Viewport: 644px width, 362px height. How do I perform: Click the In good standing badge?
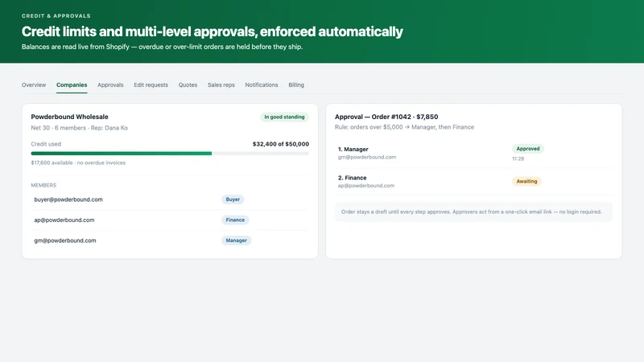(284, 117)
